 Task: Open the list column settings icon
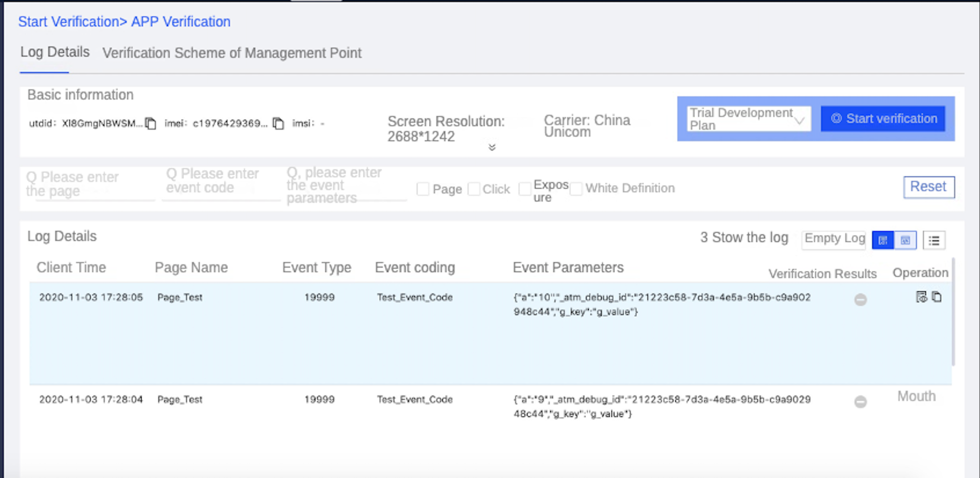click(x=934, y=241)
